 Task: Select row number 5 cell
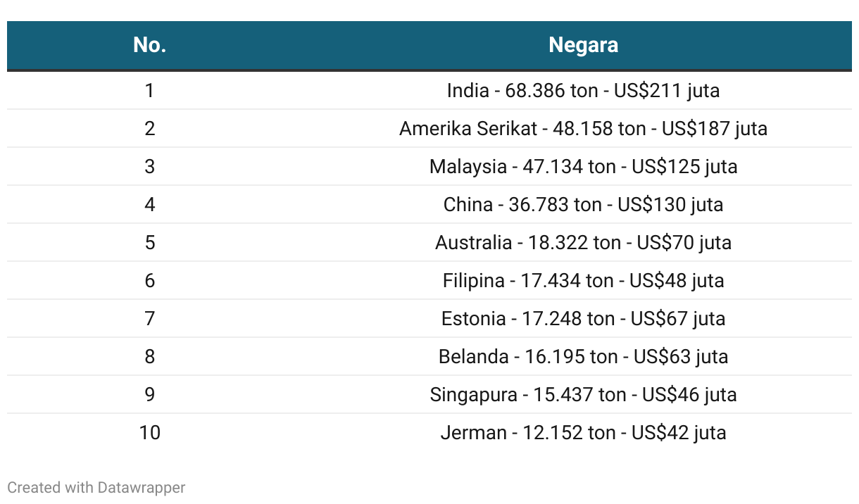pyautogui.click(x=149, y=243)
